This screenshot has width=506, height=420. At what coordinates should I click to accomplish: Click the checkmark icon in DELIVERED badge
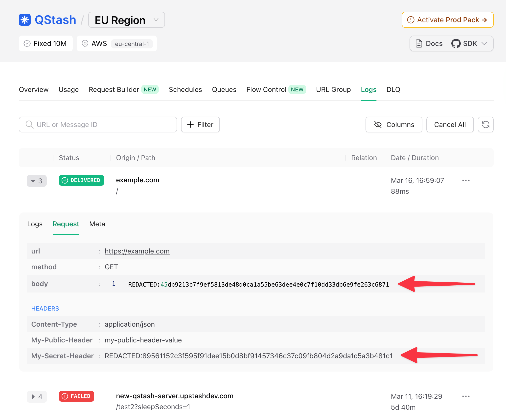65,180
